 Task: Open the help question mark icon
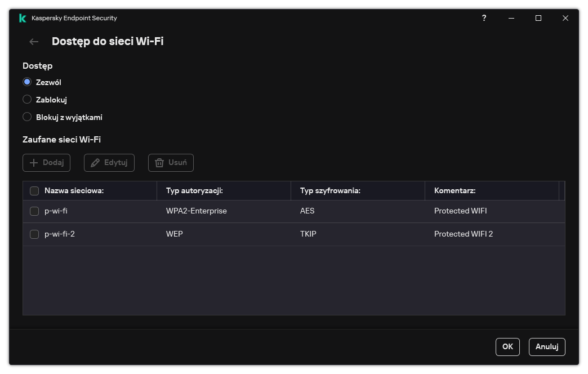pos(484,18)
